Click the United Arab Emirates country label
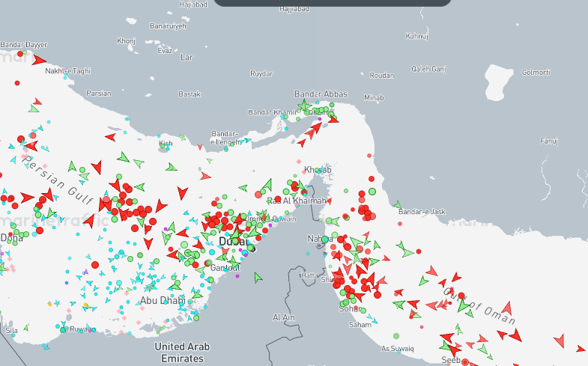The width and height of the screenshot is (588, 366). (182, 353)
